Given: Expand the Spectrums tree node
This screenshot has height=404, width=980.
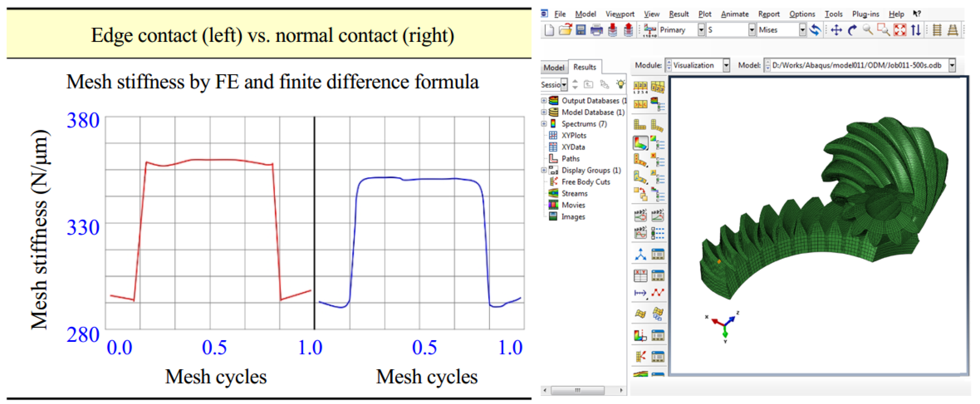Looking at the screenshot, I should (x=544, y=124).
